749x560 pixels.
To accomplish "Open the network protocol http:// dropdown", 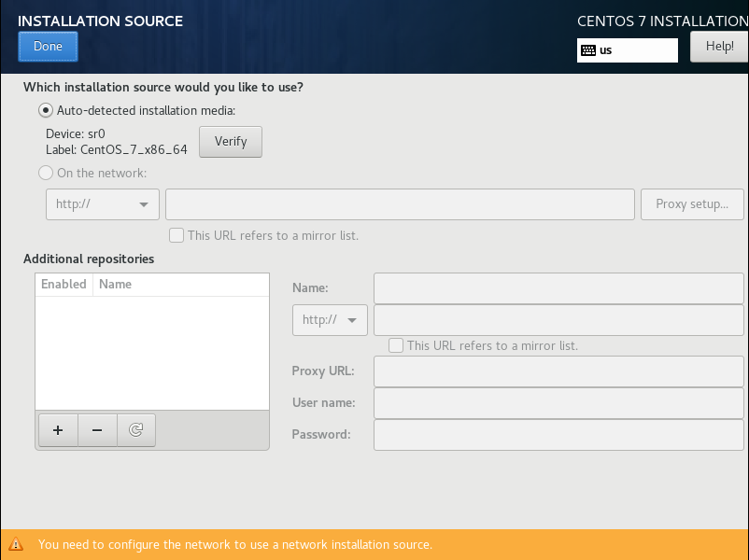I will (x=103, y=204).
